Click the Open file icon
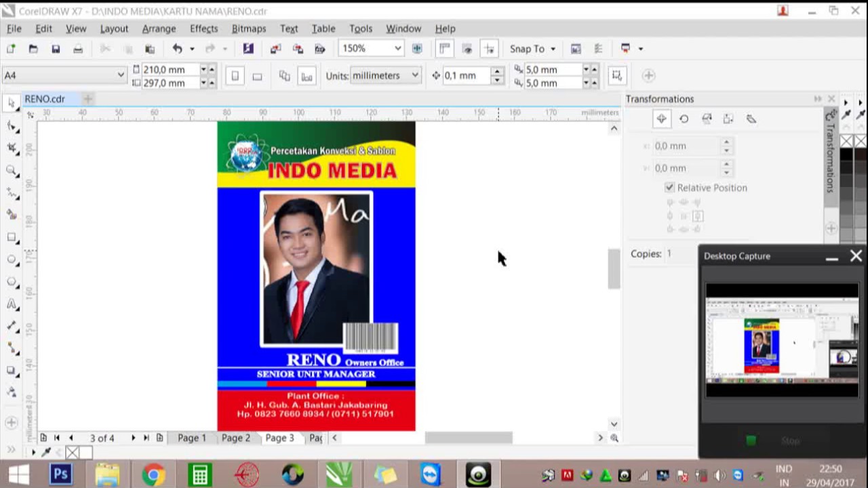 point(33,49)
